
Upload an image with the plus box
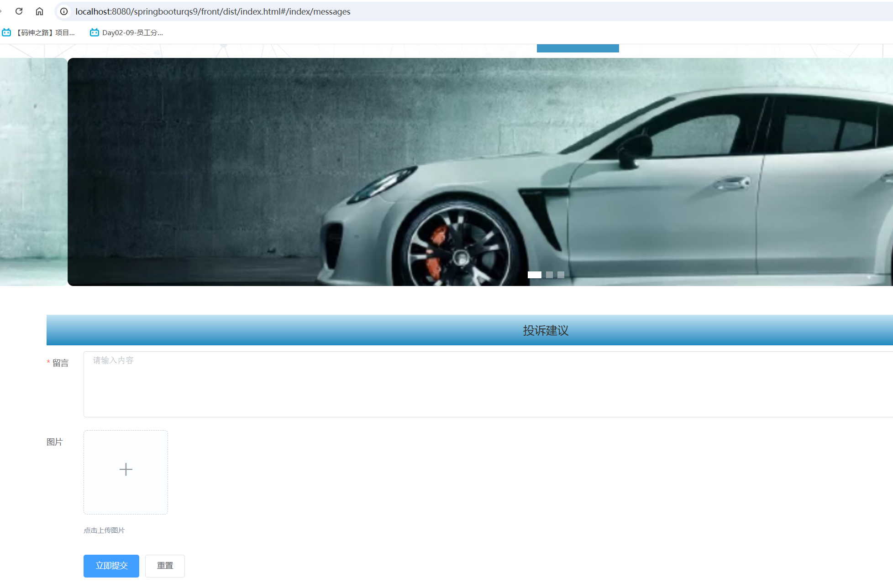tap(126, 472)
